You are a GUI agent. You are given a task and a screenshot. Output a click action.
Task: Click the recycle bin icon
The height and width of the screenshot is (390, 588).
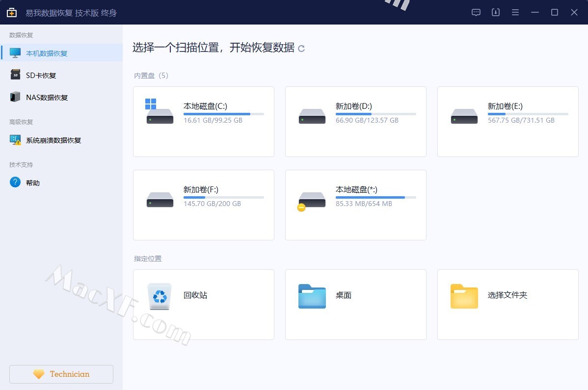(160, 296)
